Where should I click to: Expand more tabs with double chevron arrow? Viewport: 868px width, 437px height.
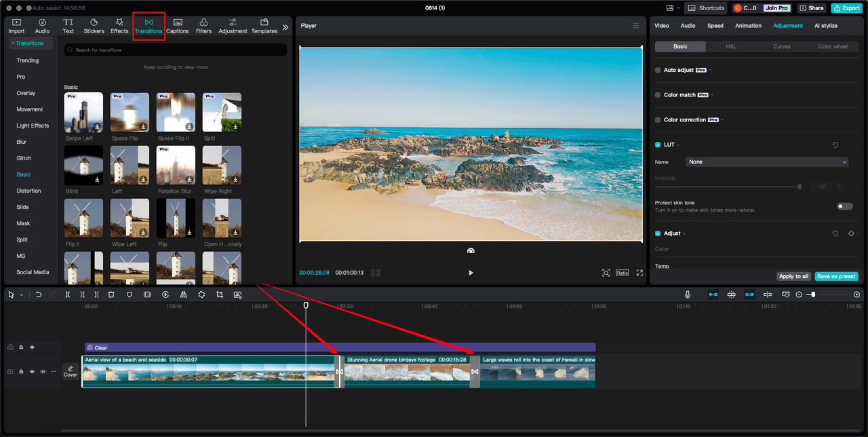[x=285, y=27]
